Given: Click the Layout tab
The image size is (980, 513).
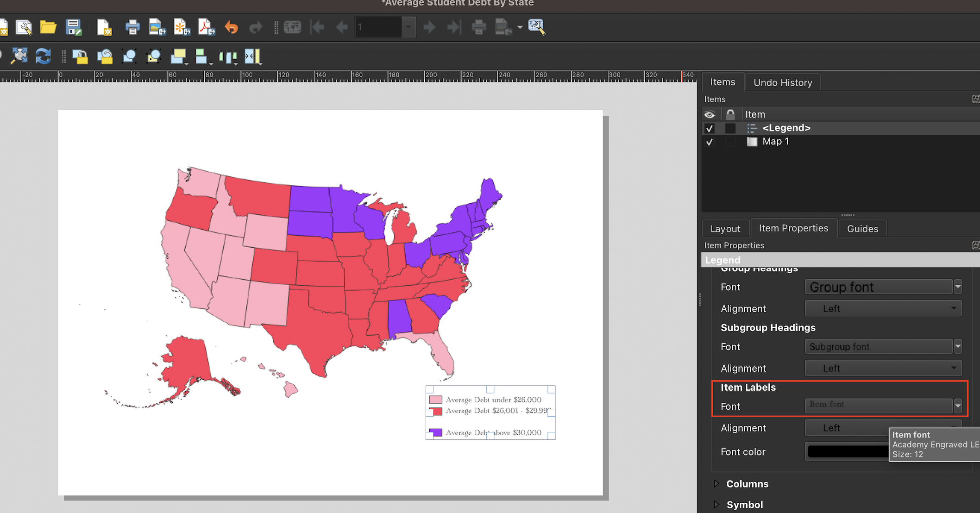Looking at the screenshot, I should coord(726,228).
